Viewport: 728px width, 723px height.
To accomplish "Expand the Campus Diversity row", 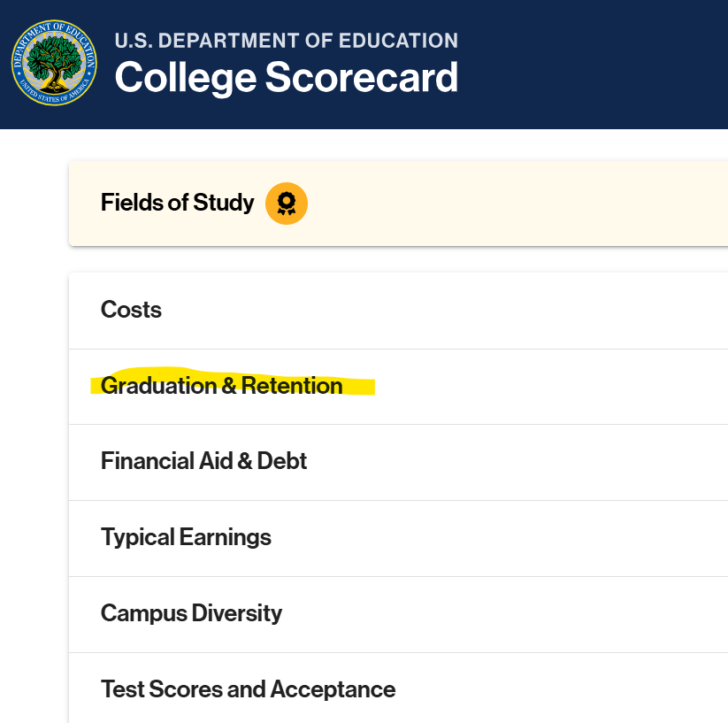I will [x=191, y=613].
